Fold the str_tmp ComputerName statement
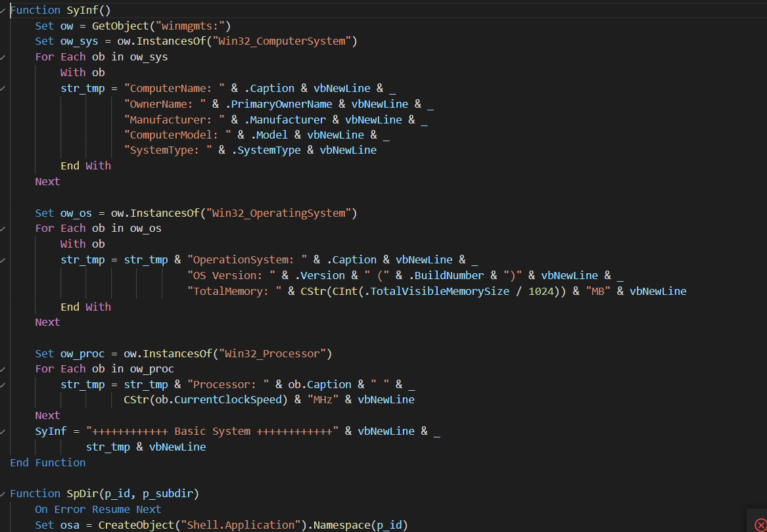 3,89
